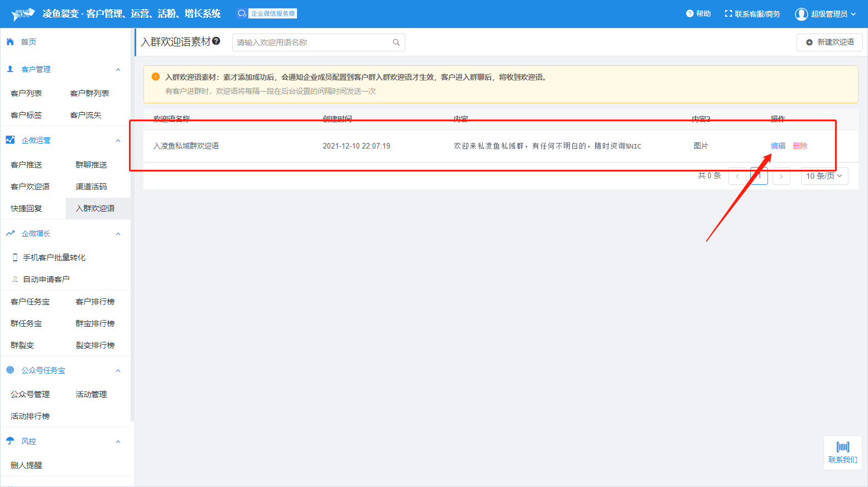
Task: Open the 10 条/页 page size dropdown
Action: [x=824, y=176]
